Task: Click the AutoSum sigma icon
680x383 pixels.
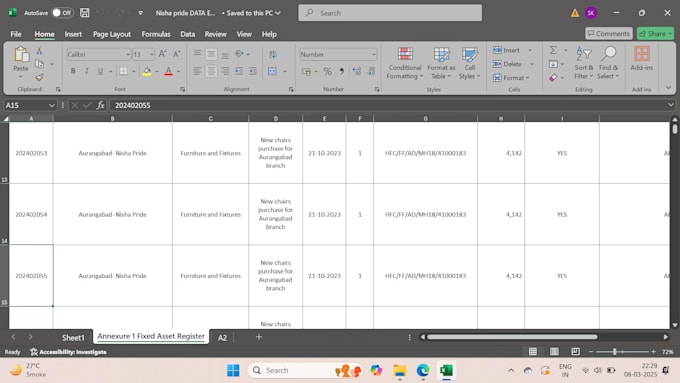Action: point(553,50)
